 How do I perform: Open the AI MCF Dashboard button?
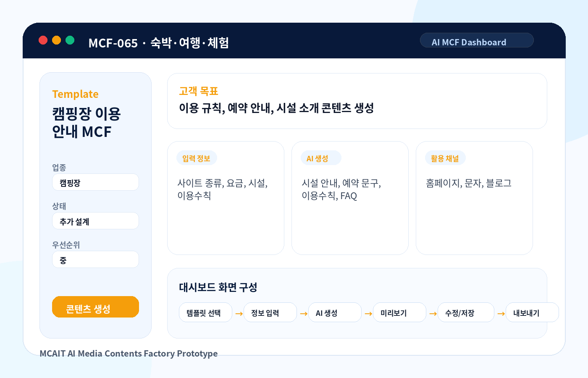tap(477, 40)
